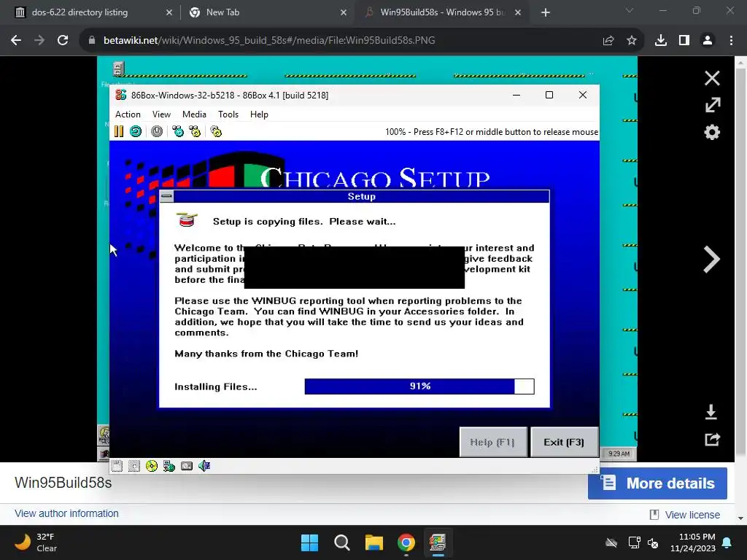Reload the current page
This screenshot has width=747, height=560.
click(63, 41)
